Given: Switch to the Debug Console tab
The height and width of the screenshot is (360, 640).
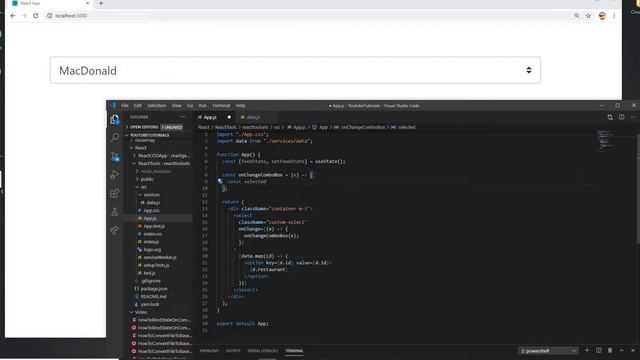Looking at the screenshot, I should coord(262,351).
